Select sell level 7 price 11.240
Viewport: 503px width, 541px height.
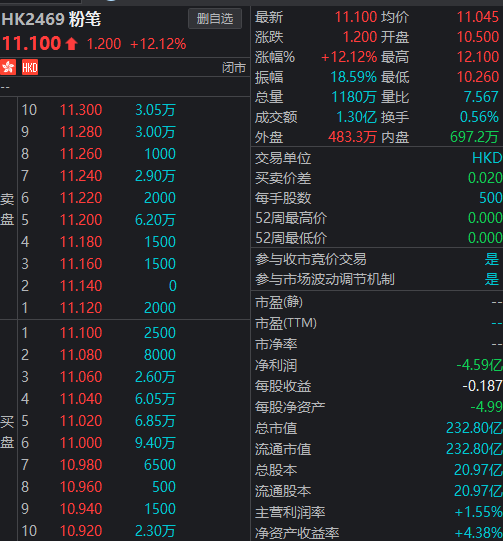(81, 176)
